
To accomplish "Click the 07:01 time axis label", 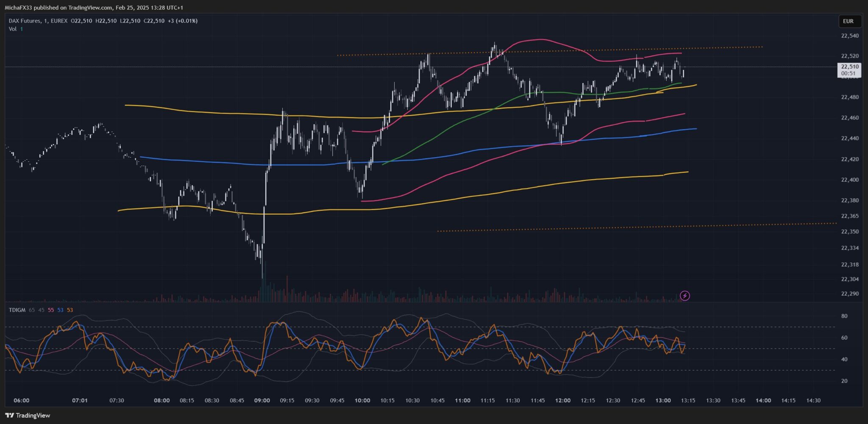I will pos(80,401).
